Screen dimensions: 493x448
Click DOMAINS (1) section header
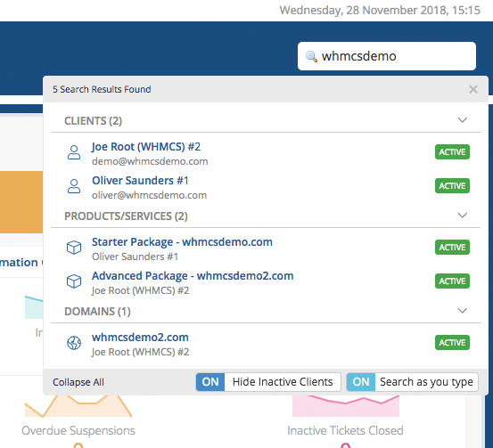point(97,312)
